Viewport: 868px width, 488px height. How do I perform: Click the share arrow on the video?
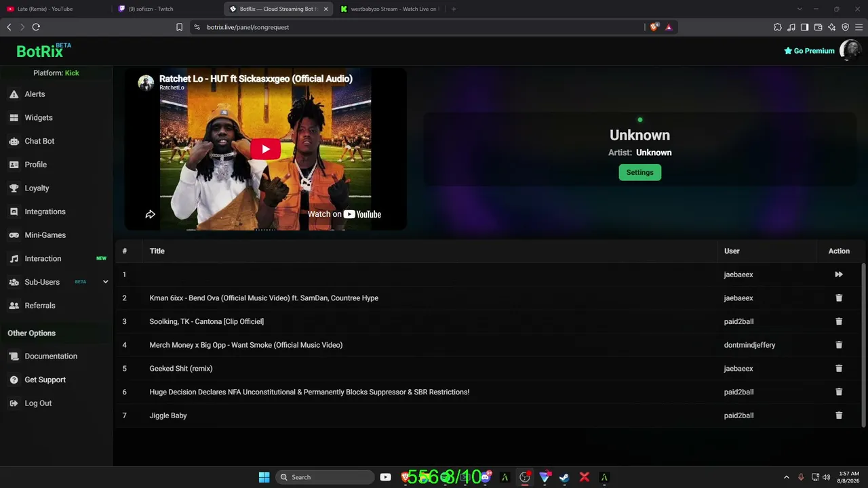(151, 214)
